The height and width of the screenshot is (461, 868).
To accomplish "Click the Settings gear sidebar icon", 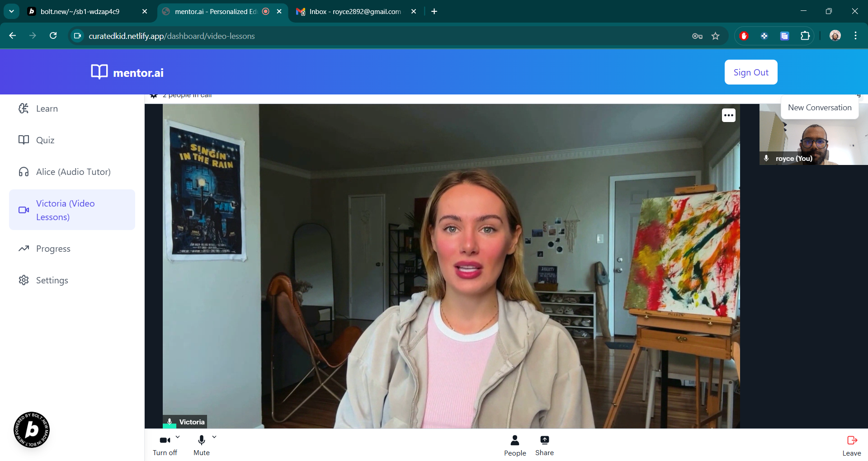I will pos(24,280).
